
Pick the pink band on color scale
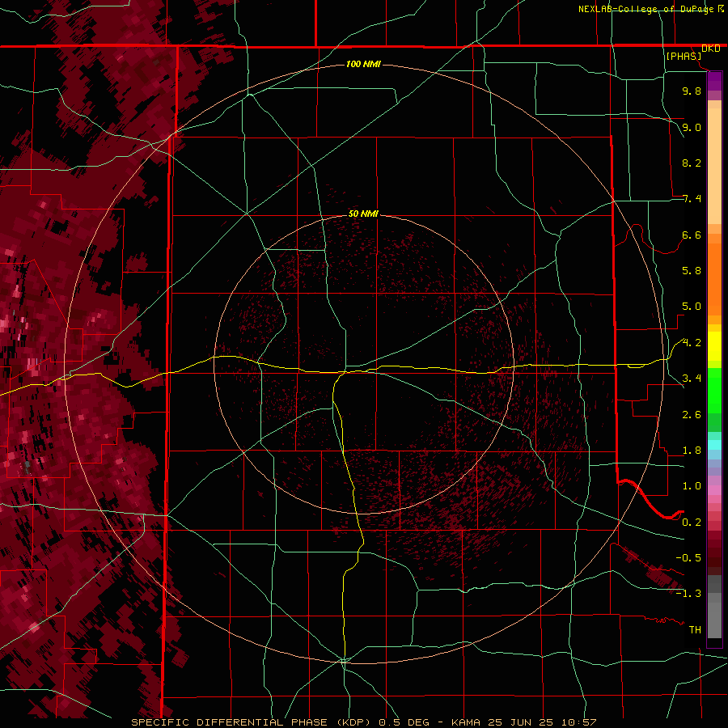714,490
